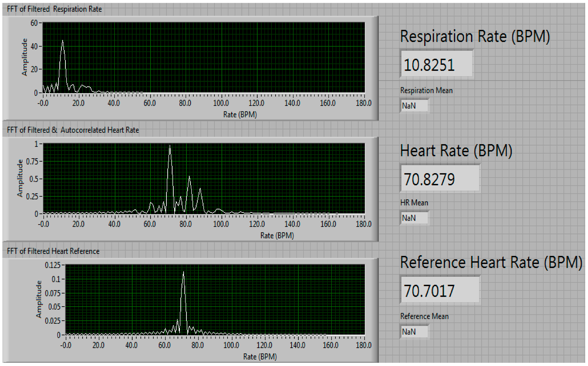Click the Respiration Rate (BPM) heading

pyautogui.click(x=475, y=36)
